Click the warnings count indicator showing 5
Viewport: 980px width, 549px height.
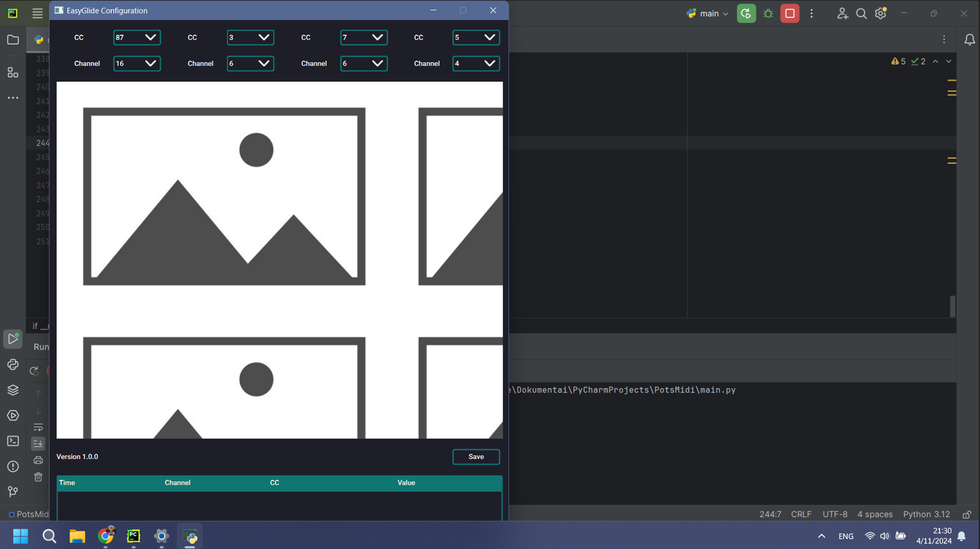point(898,62)
